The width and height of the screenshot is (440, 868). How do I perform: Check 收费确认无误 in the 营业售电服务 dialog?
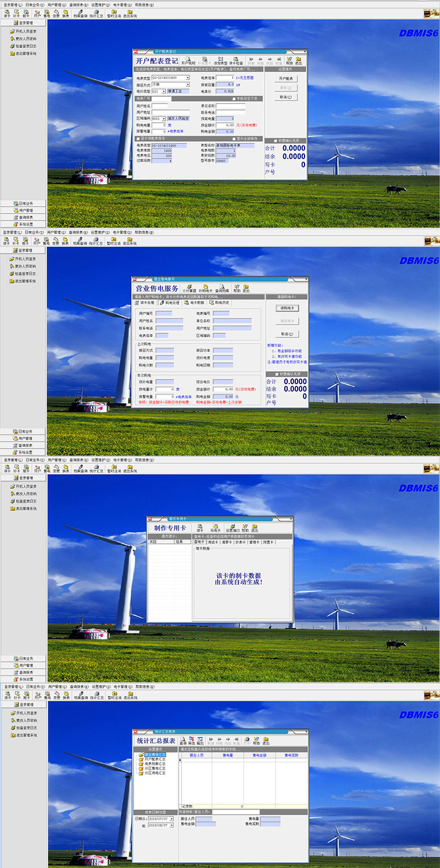[x=277, y=374]
